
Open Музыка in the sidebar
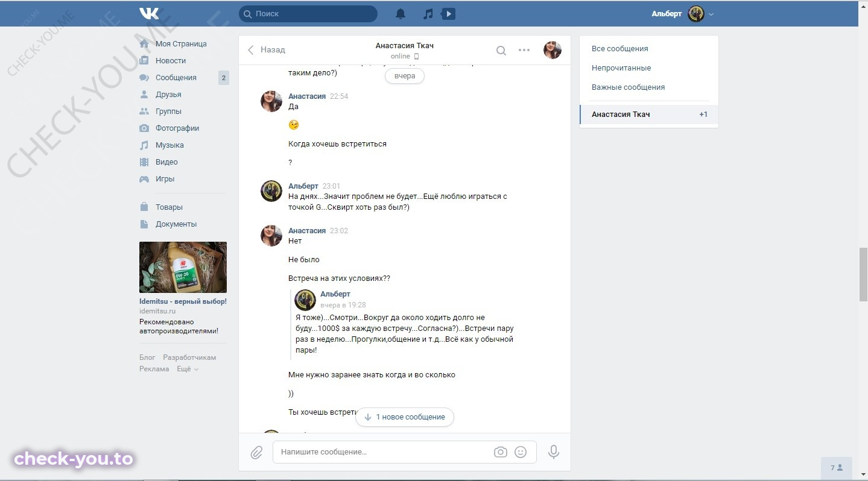coord(169,145)
